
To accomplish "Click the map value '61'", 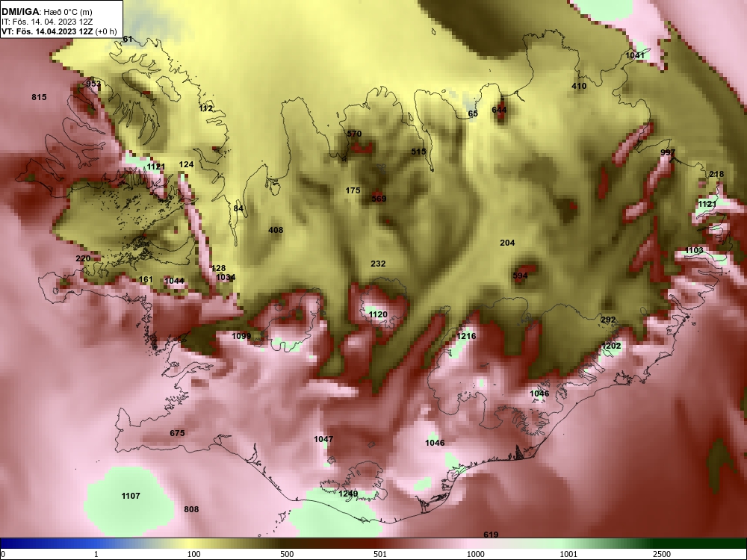I will pos(128,39).
